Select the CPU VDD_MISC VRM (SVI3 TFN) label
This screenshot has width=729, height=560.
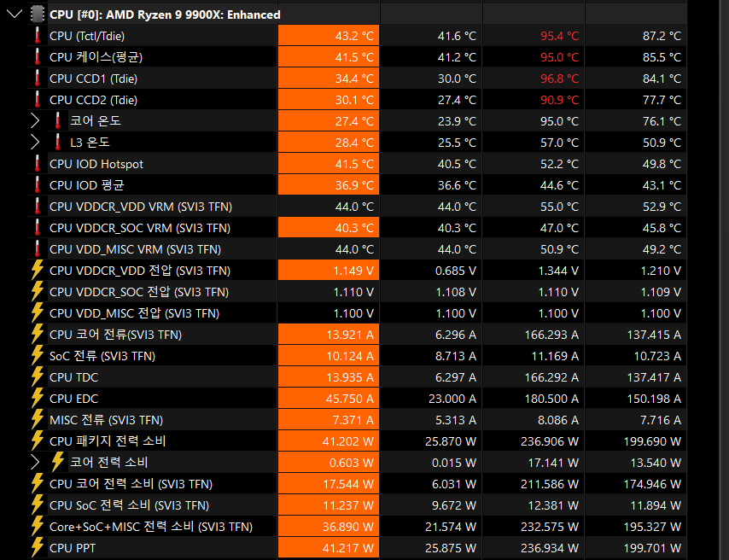point(135,249)
